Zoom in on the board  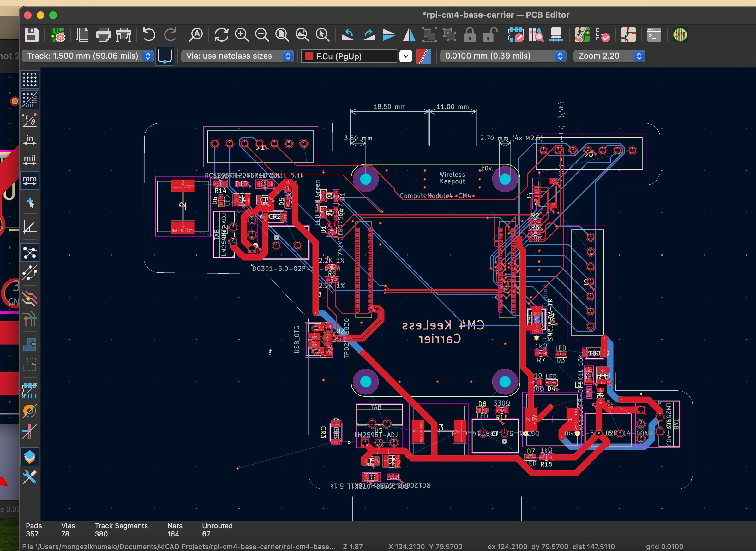coord(242,35)
